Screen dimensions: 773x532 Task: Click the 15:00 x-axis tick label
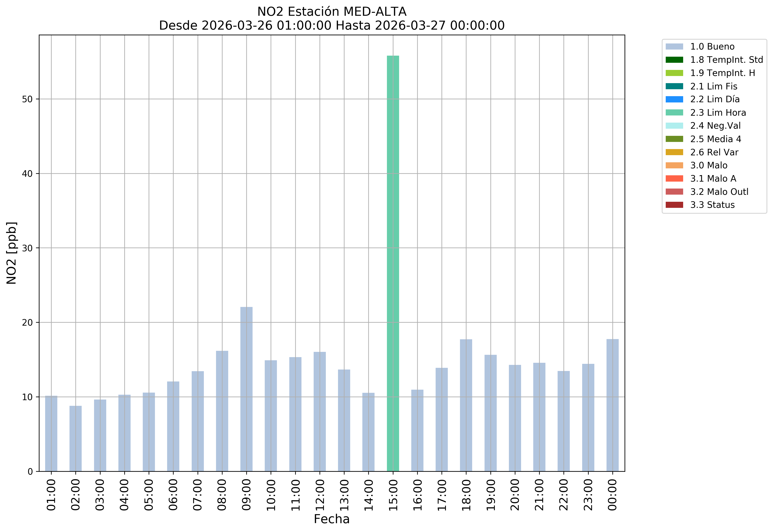click(x=393, y=495)
